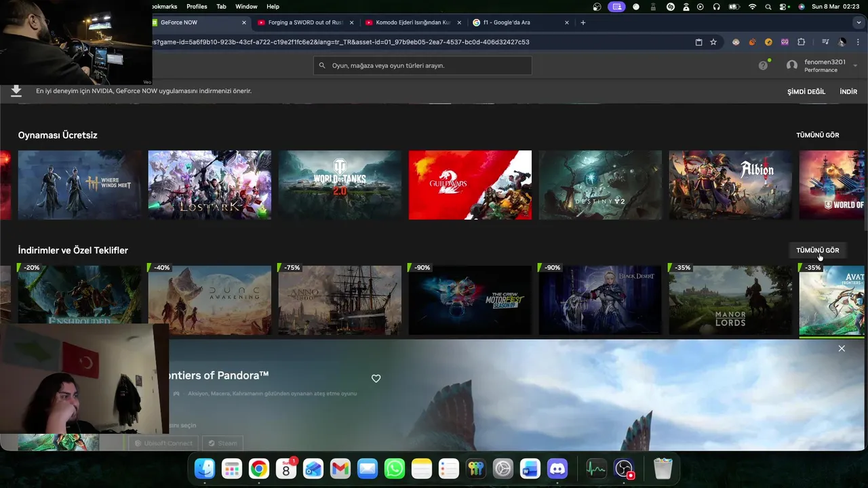Click the Shazam icon in menu bar

coord(671,7)
